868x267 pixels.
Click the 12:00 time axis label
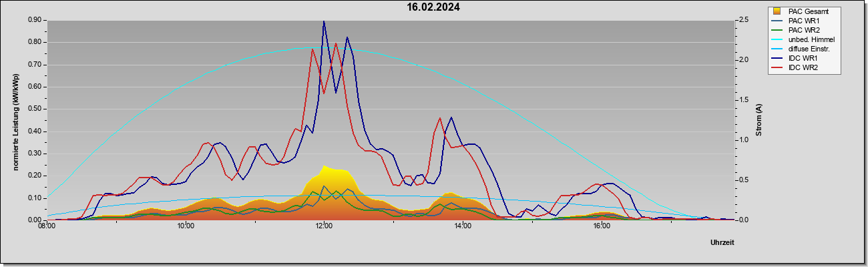tap(324, 226)
